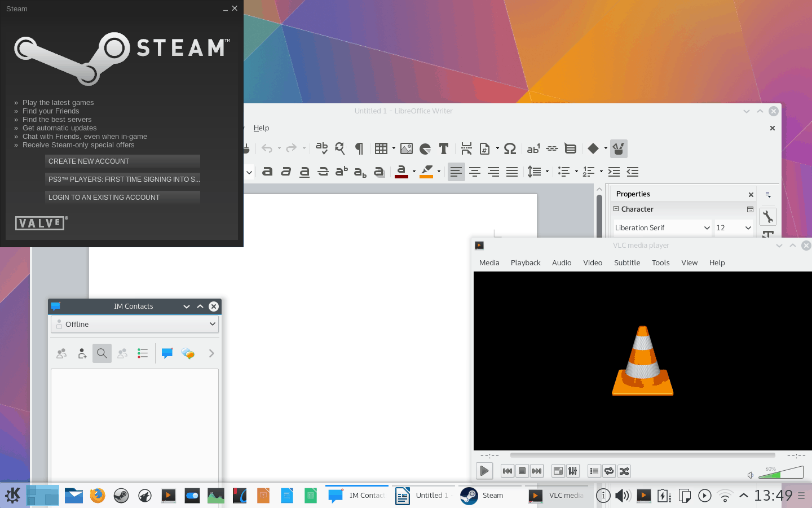Insert hyperlink chain icon in Writer
Image resolution: width=812 pixels, height=508 pixels.
[552, 148]
